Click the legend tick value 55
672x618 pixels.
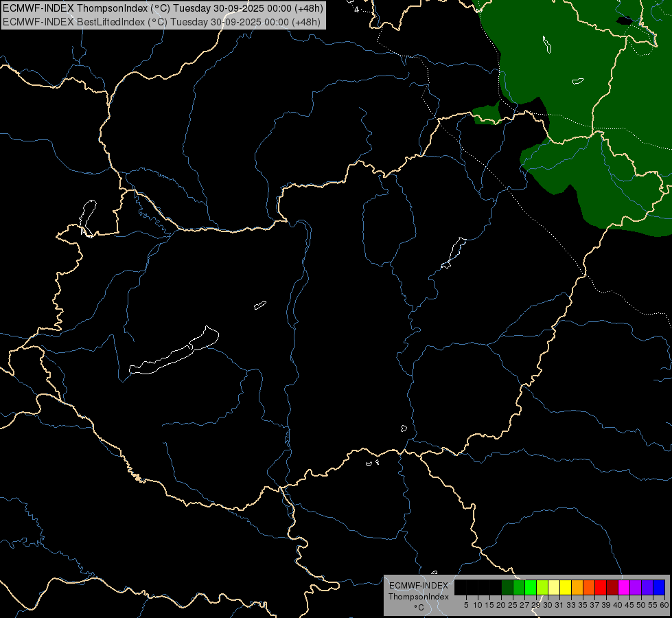coord(653,605)
